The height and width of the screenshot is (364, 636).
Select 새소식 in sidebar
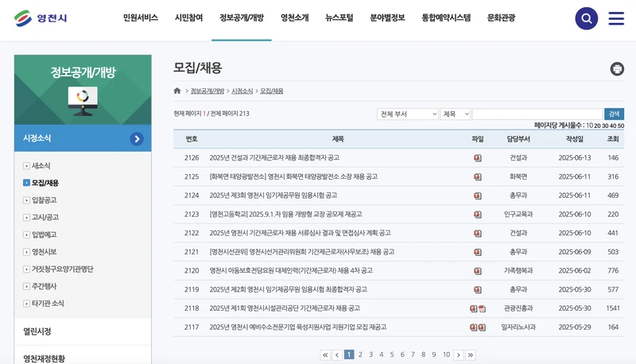(41, 166)
